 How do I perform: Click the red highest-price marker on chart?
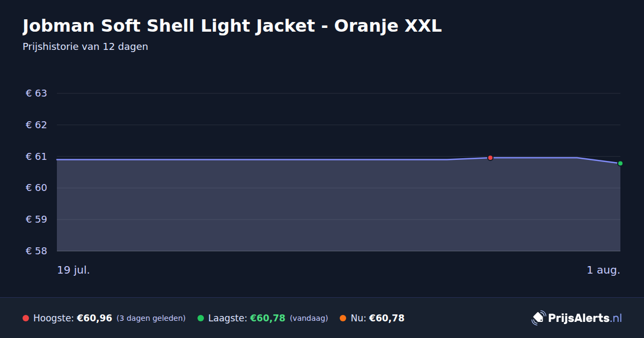tap(490, 158)
